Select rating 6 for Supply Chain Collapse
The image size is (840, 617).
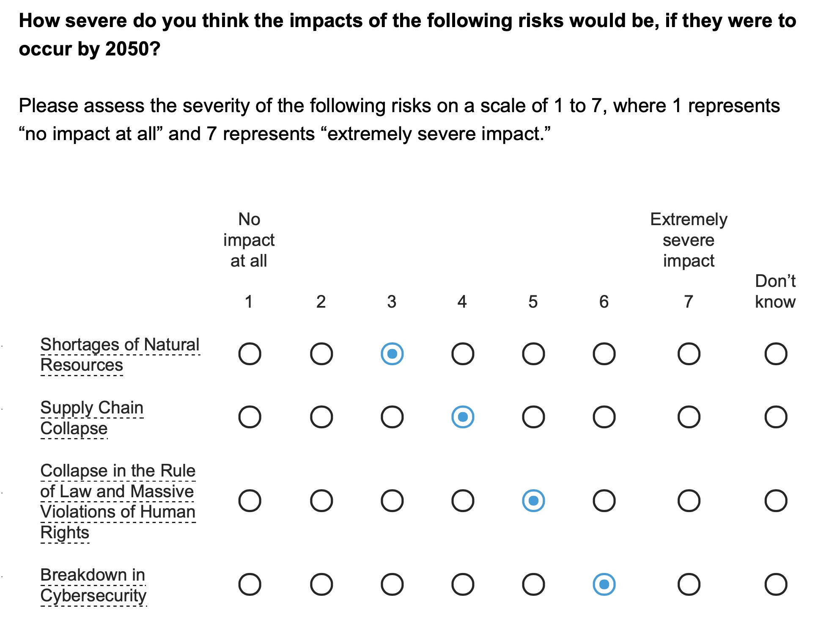[604, 417]
